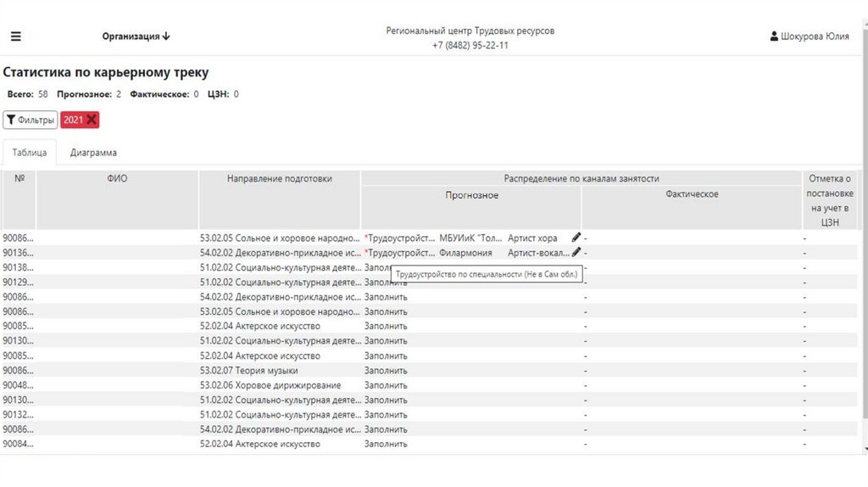Screen dimensions: 868x487
Task: Click the phone number +7 (8482) 95-22-11
Action: pyautogui.click(x=470, y=46)
